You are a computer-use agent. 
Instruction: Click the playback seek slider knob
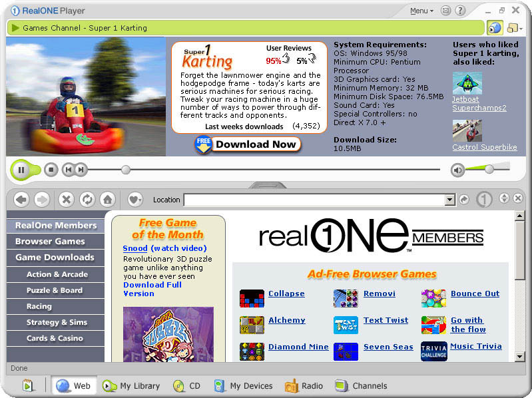pyautogui.click(x=126, y=170)
